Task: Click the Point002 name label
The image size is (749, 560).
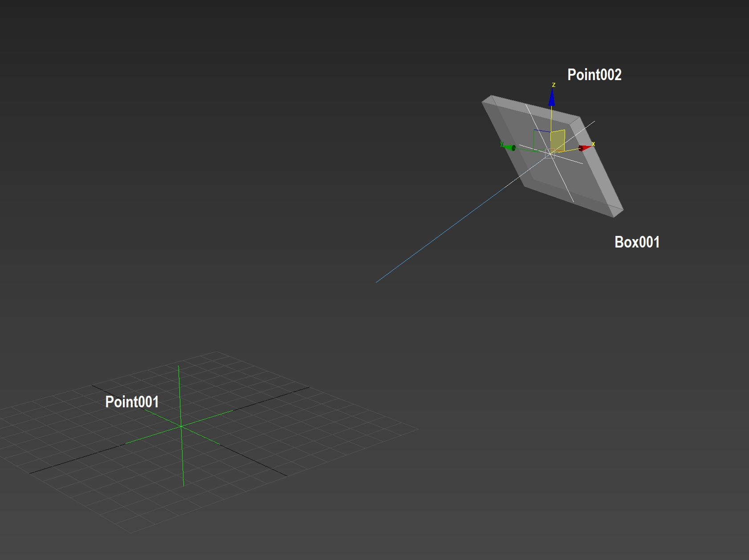Action: pyautogui.click(x=594, y=75)
